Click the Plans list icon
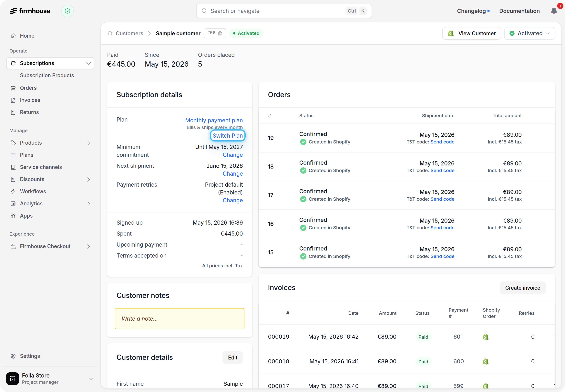The width and height of the screenshot is (565, 392). coord(13,155)
